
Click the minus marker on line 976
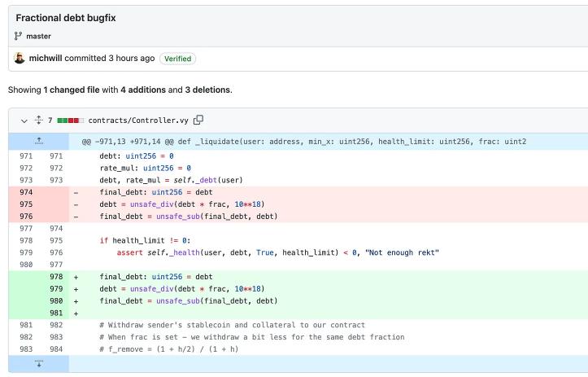(x=76, y=217)
